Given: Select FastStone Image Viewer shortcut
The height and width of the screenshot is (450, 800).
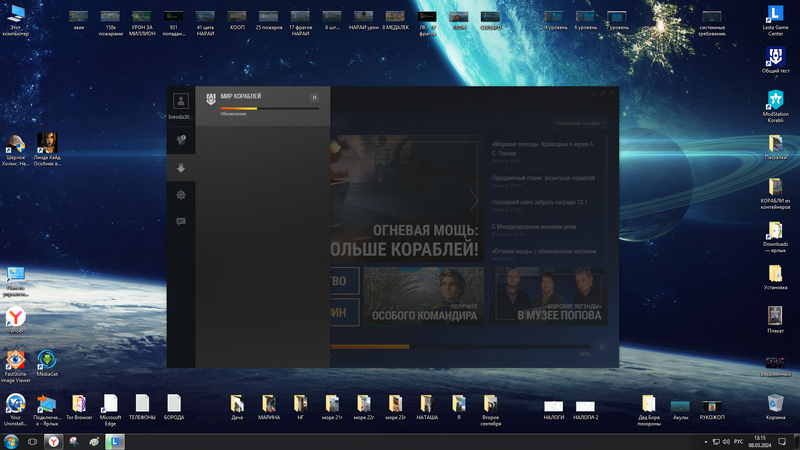Looking at the screenshot, I should [16, 366].
